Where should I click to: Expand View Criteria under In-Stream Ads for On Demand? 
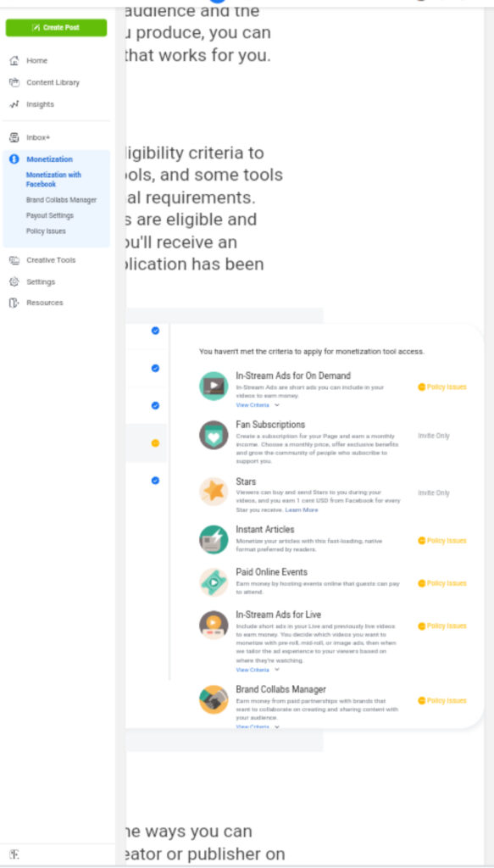point(258,405)
